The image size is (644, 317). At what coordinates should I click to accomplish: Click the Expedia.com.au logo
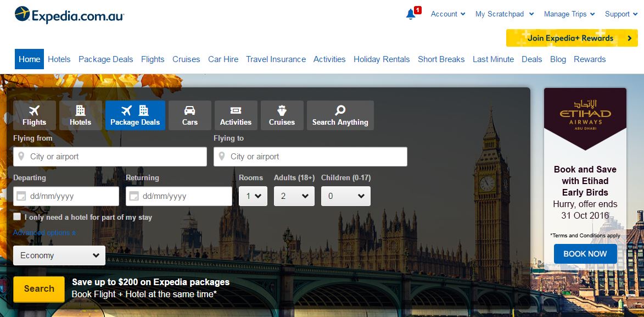click(x=69, y=14)
